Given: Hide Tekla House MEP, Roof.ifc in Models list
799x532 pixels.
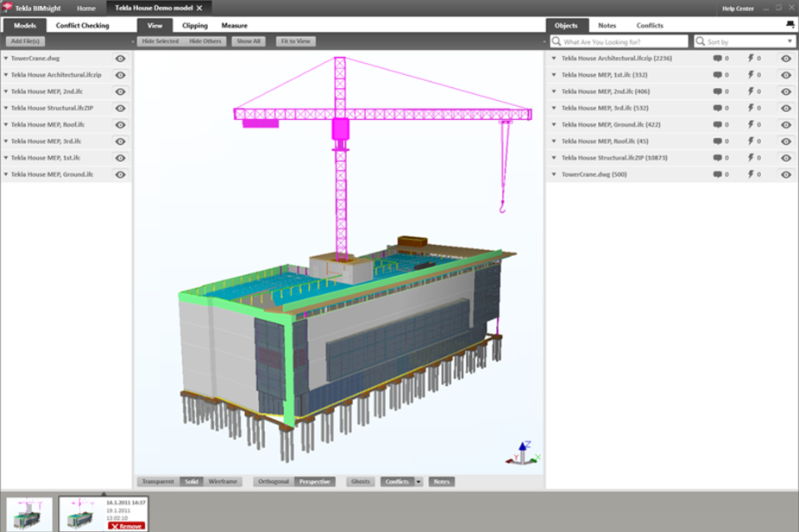Looking at the screenshot, I should [x=120, y=125].
